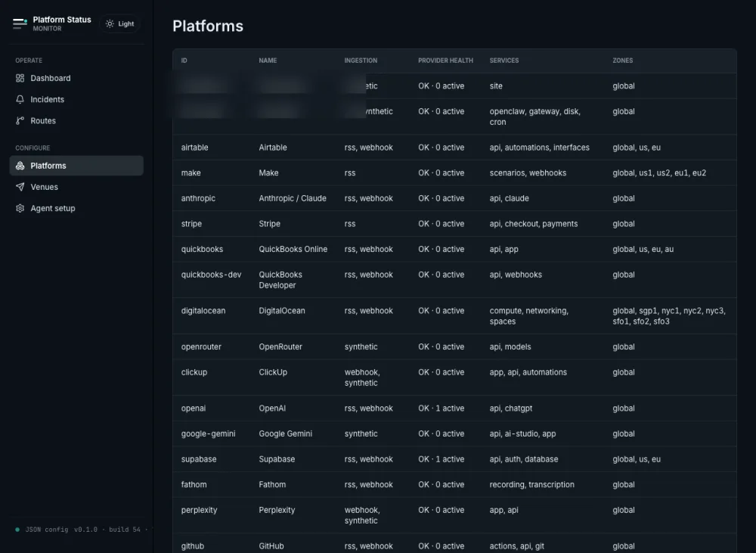The height and width of the screenshot is (553, 756).
Task: Click the NAME column header
Action: [x=268, y=61]
